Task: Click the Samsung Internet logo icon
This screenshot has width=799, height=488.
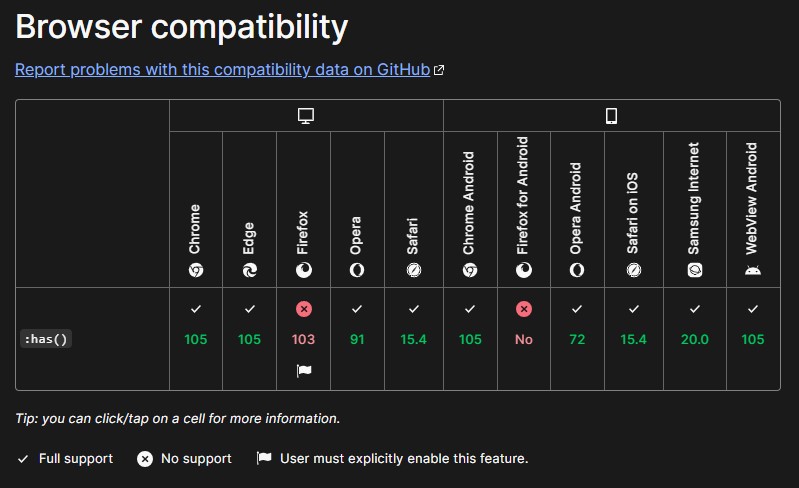Action: click(x=695, y=270)
